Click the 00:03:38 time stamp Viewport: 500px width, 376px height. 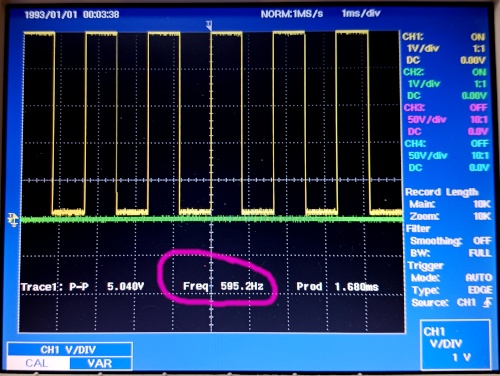tap(101, 15)
